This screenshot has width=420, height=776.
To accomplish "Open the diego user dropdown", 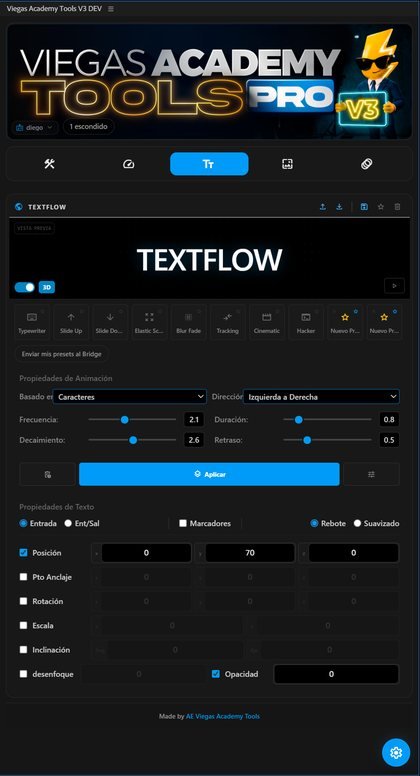I will 34,127.
